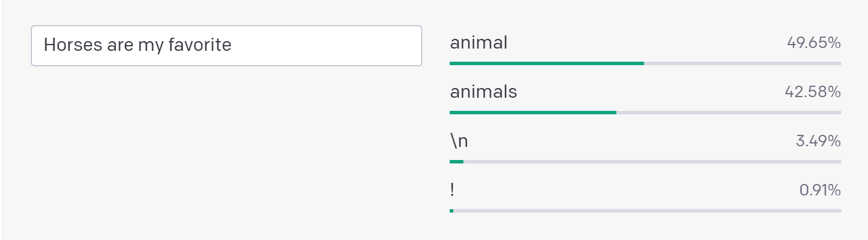Place cursor after 'favorite' in the input

coord(232,45)
